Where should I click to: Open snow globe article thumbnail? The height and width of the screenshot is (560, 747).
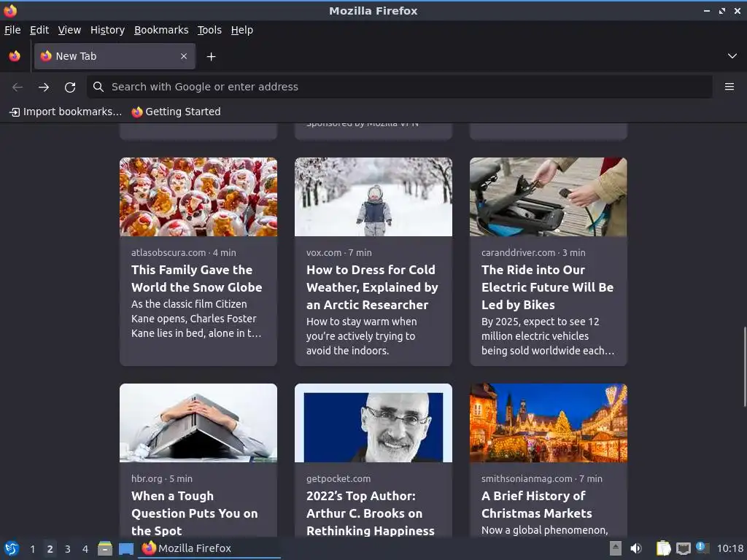pyautogui.click(x=198, y=197)
